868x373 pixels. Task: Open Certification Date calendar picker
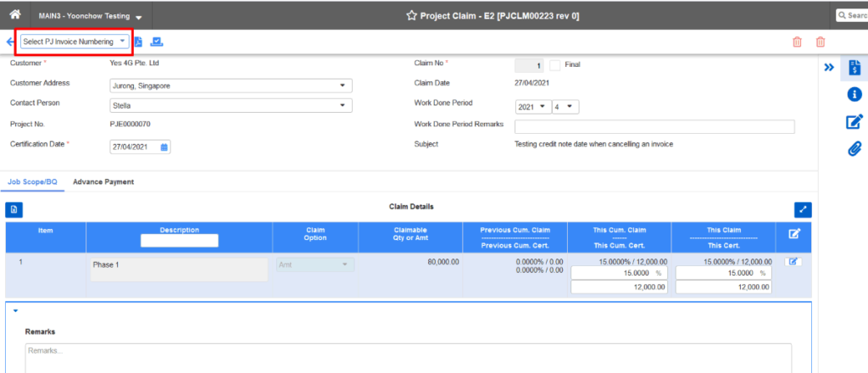164,148
